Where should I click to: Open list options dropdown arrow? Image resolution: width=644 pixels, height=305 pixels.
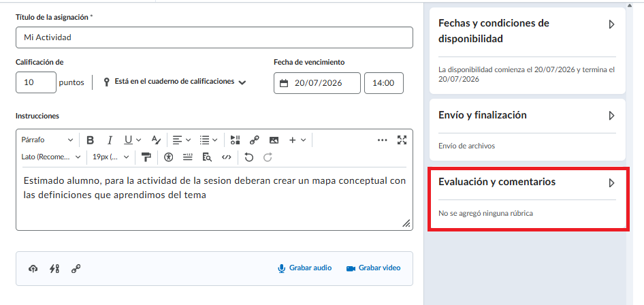(215, 140)
